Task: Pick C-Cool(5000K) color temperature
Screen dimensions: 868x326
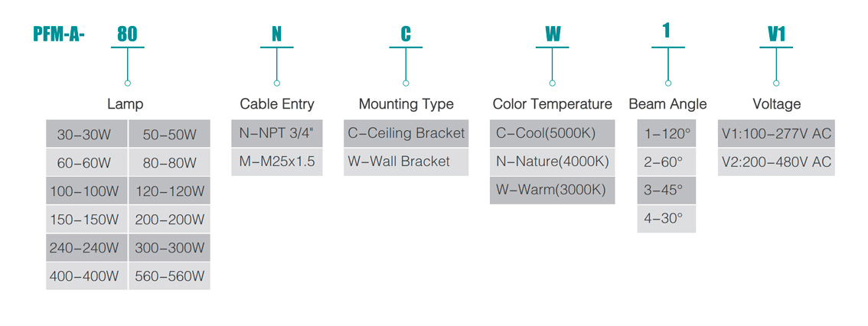Action: click(x=552, y=134)
